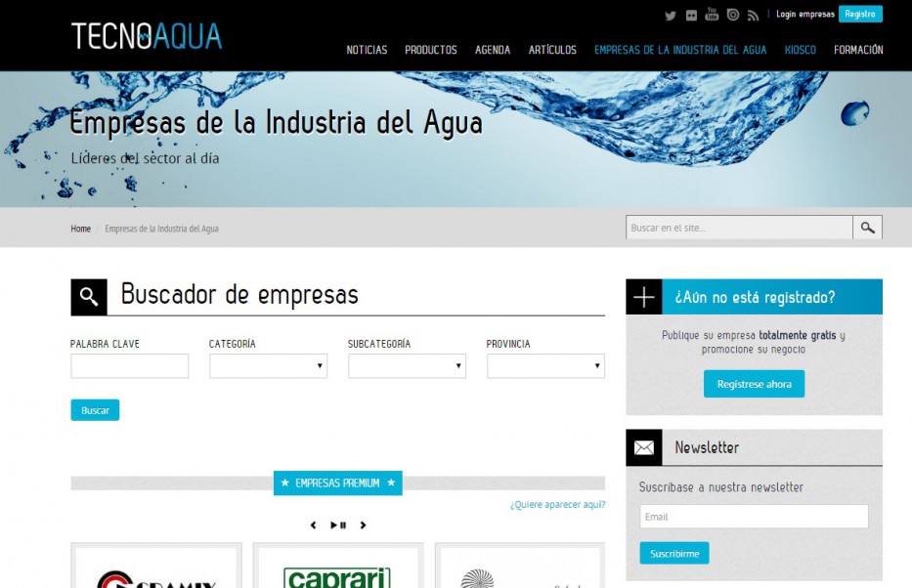Expand the Categoría dropdown
Viewport: 912px width, 588px height.
point(268,366)
